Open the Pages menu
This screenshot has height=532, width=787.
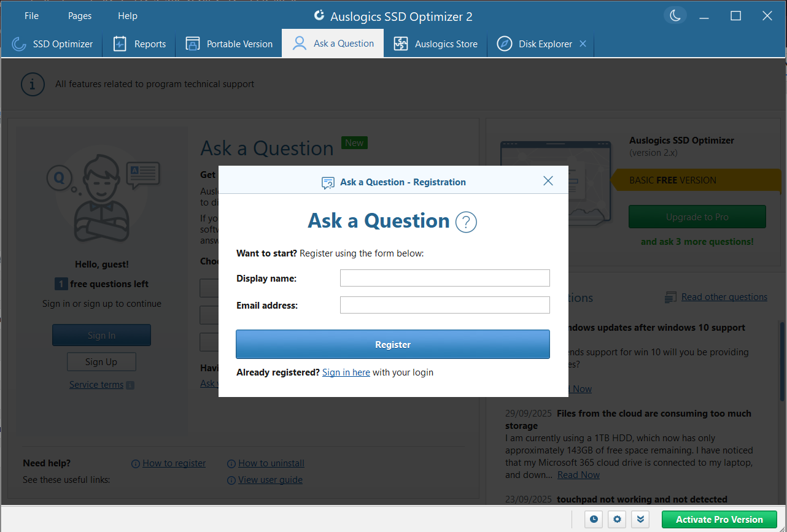coord(80,16)
